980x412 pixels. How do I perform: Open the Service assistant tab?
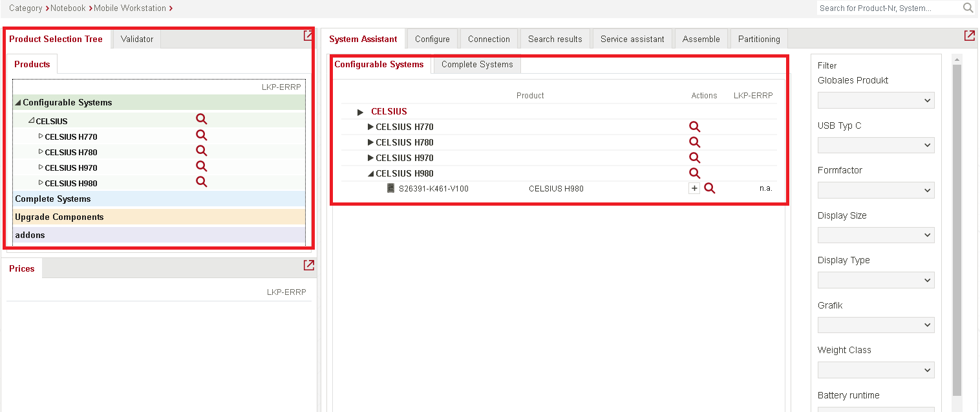632,39
